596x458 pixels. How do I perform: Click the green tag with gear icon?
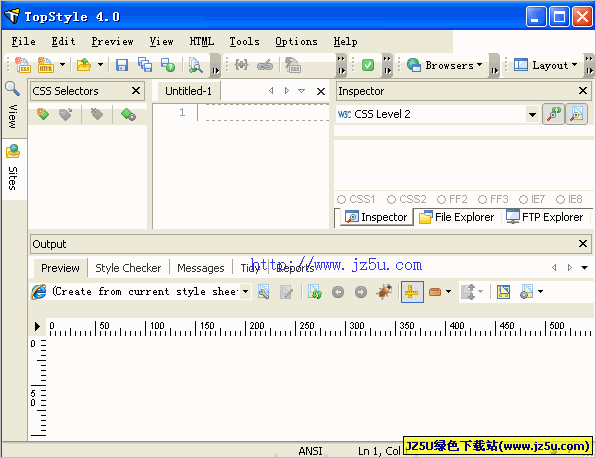(128, 114)
